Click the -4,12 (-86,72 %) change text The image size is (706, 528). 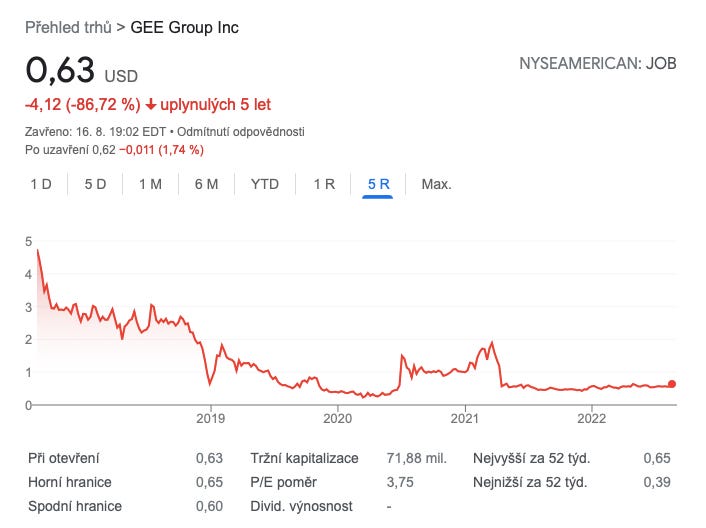83,104
